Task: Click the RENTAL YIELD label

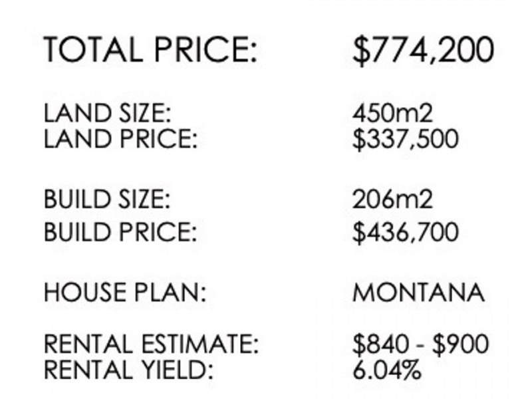Action: [x=128, y=370]
